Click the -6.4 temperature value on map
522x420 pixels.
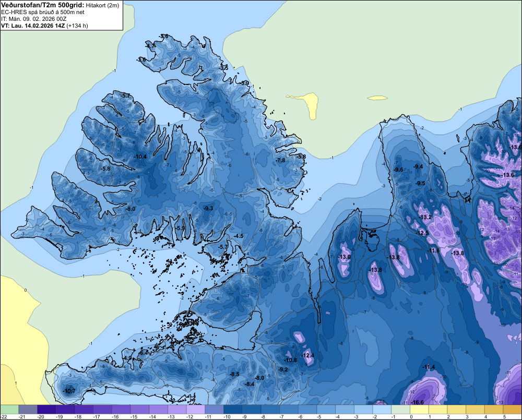144,353
